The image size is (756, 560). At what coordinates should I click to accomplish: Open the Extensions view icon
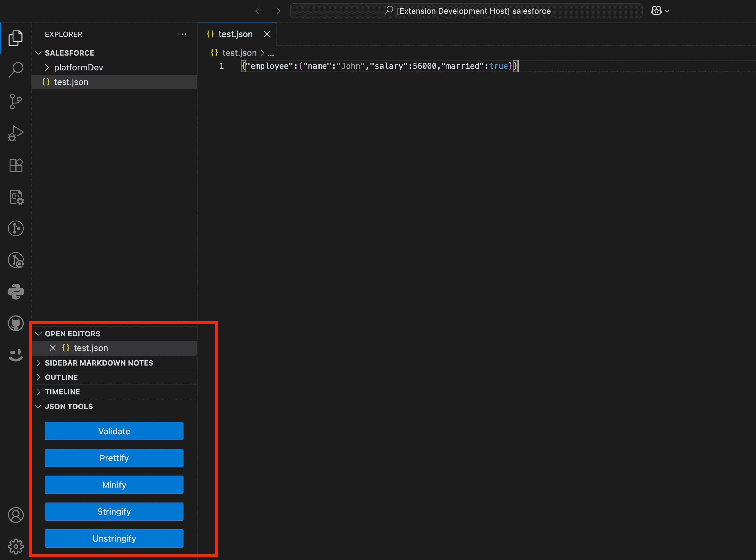pos(16,165)
